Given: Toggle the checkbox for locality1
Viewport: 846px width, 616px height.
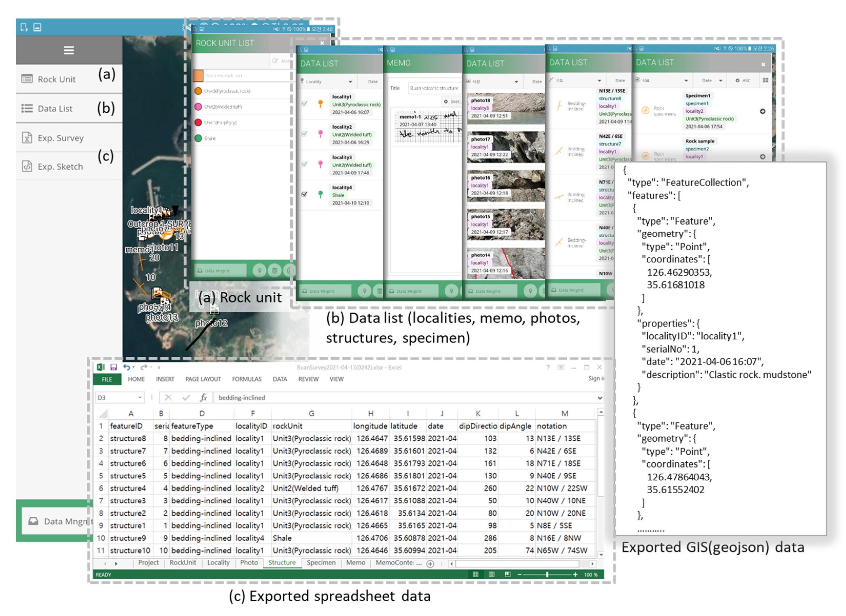Looking at the screenshot, I should [x=304, y=104].
